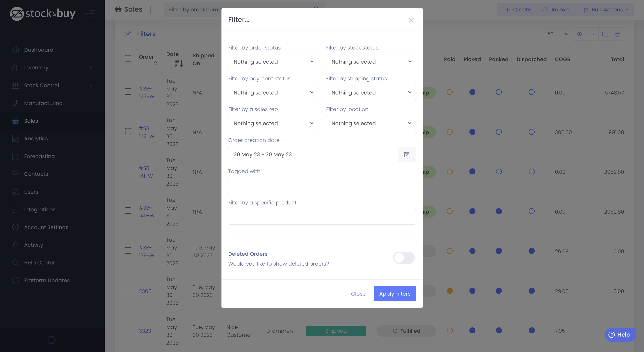The image size is (644, 352).
Task: Click the stock&buy logo
Action: 43,13
